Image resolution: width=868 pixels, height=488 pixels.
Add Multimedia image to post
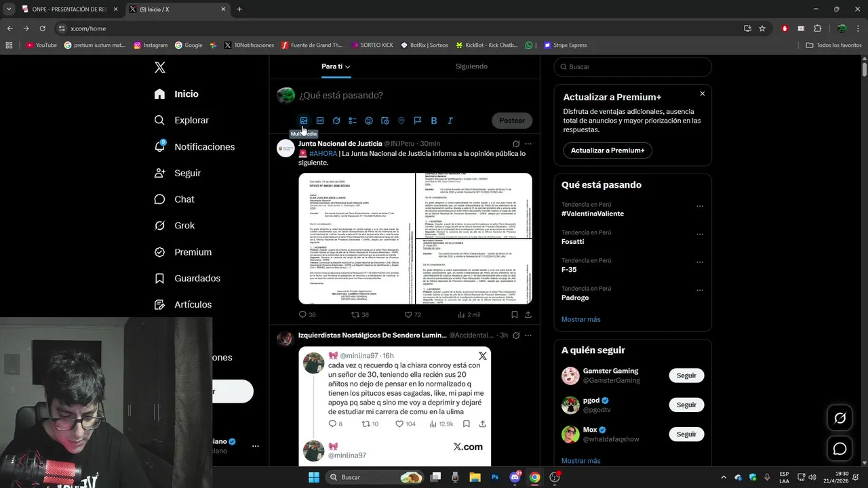304,121
